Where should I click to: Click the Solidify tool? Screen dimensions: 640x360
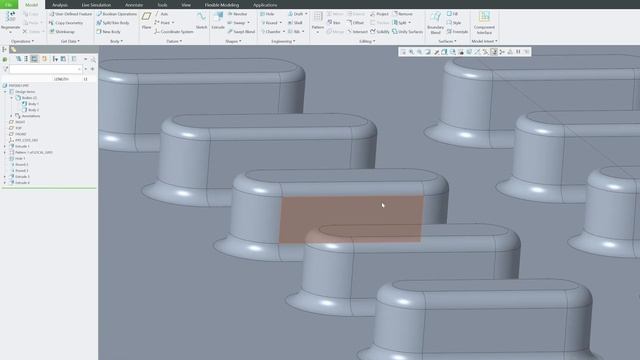[x=380, y=31]
